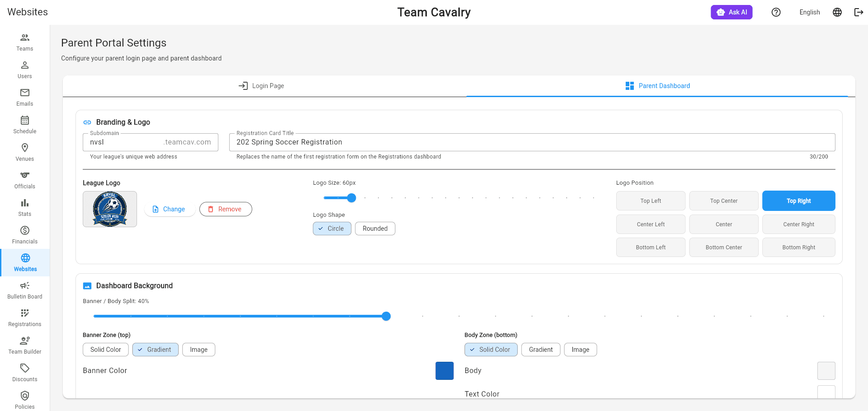Open the Body color swatch
Screen dimensions: 868x411
(826, 371)
